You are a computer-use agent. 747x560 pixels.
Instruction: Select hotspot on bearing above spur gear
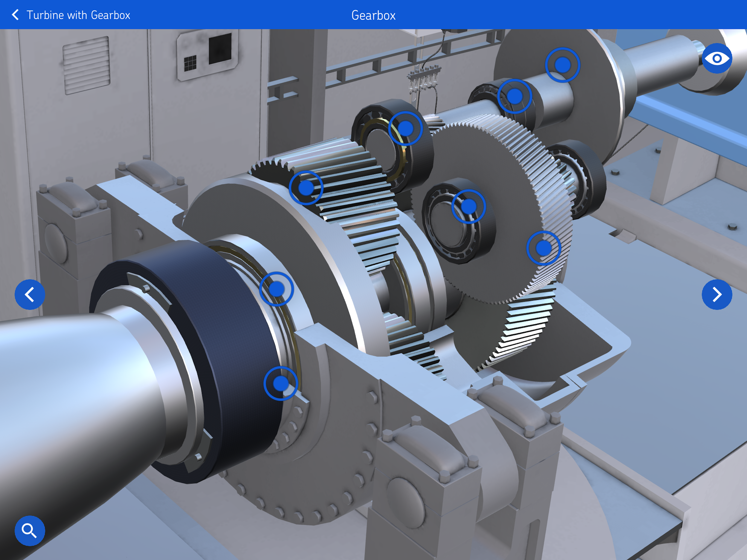405,128
